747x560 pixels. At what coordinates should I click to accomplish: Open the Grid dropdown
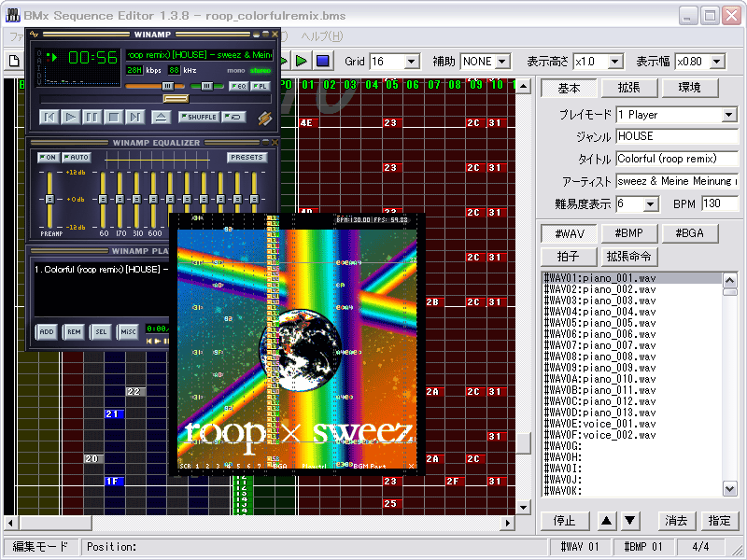pyautogui.click(x=412, y=62)
